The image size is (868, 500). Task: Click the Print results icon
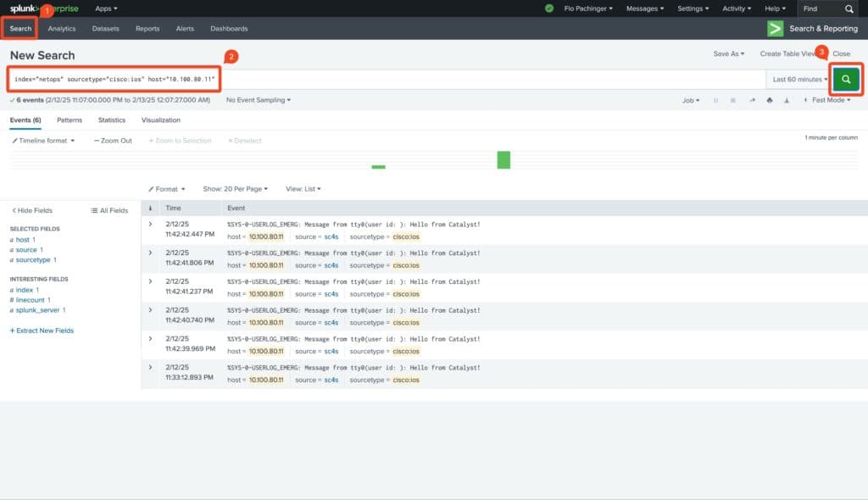(x=769, y=100)
